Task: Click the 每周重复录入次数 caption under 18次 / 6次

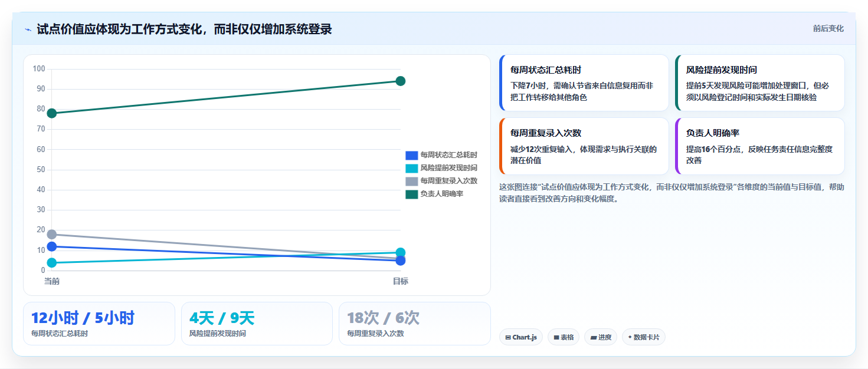Action: click(x=375, y=334)
